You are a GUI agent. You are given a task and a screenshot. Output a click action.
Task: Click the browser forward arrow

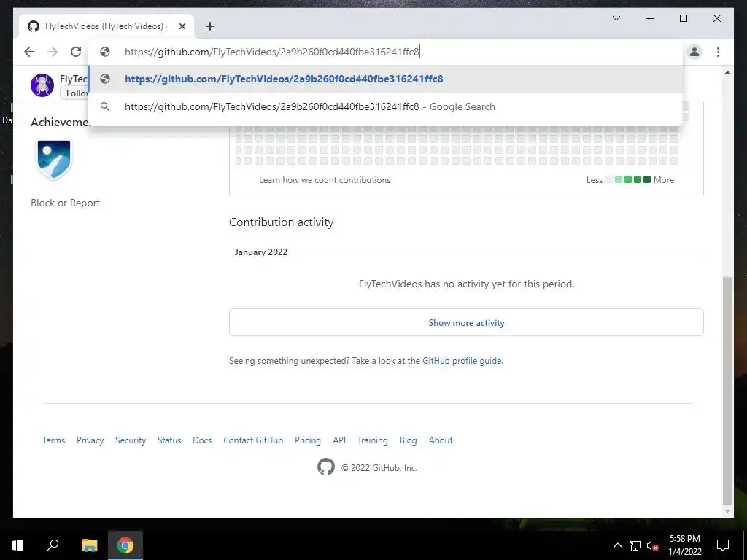pyautogui.click(x=53, y=52)
